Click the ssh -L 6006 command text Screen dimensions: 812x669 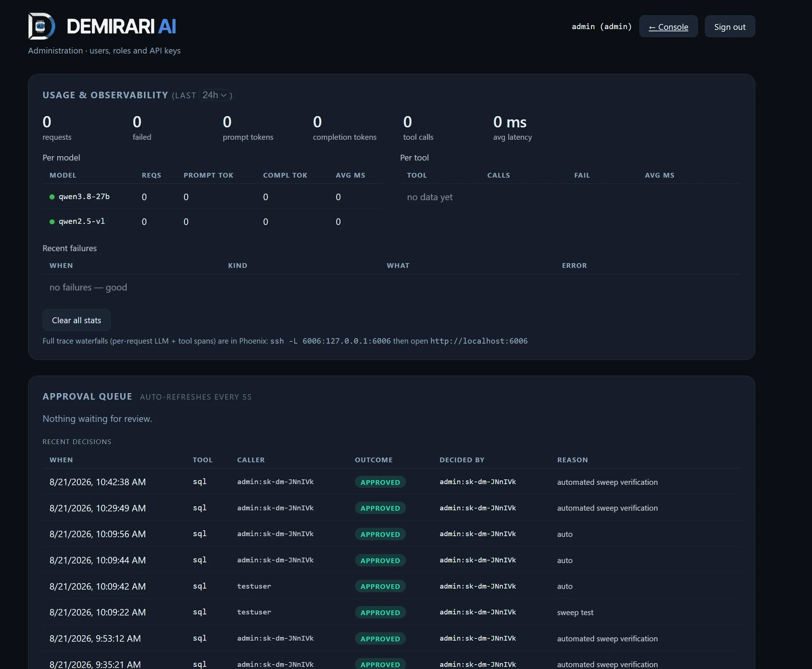click(330, 341)
